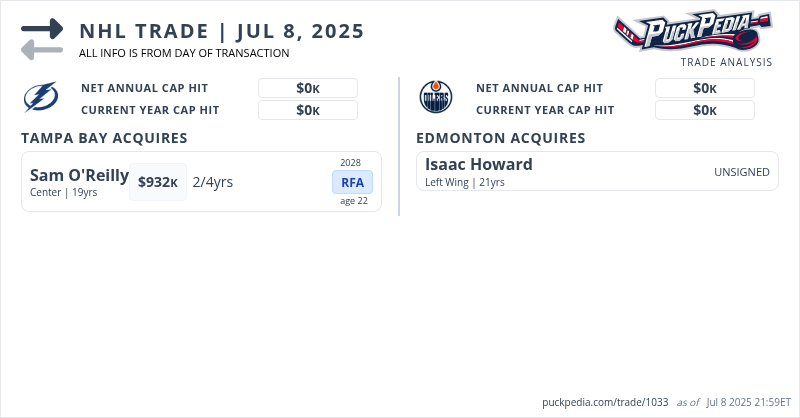Open Isaac Howard's player name
The height and width of the screenshot is (418, 800).
(x=478, y=165)
